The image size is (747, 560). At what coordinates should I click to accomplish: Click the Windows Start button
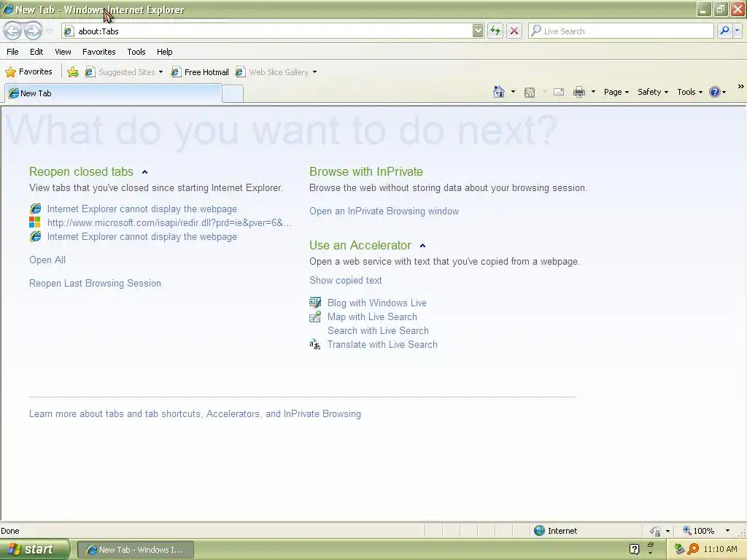(x=34, y=549)
